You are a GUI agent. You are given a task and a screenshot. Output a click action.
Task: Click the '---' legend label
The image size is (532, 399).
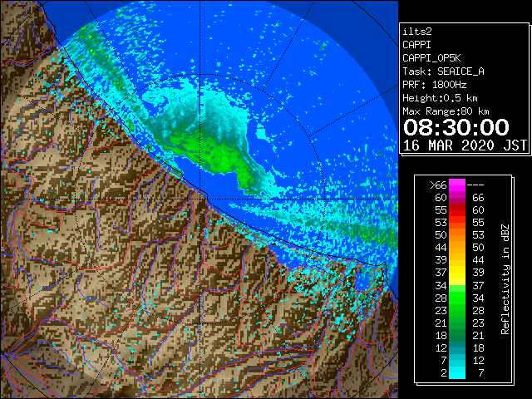point(475,185)
